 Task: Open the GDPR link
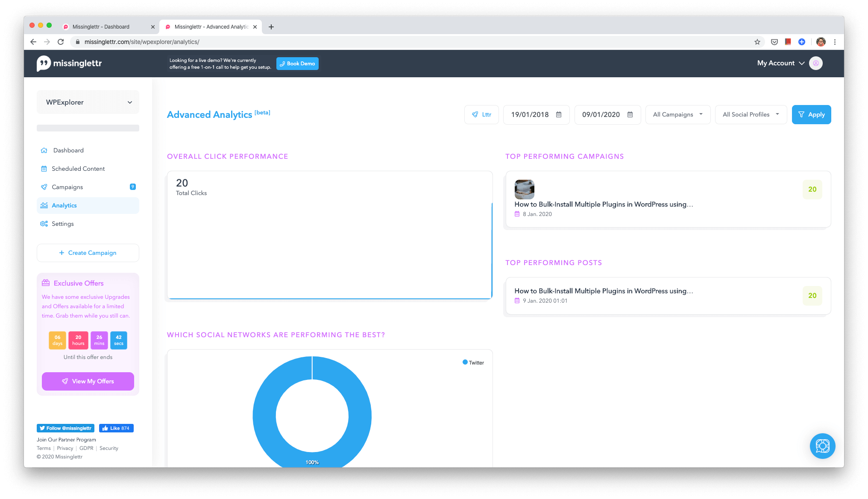coord(86,448)
